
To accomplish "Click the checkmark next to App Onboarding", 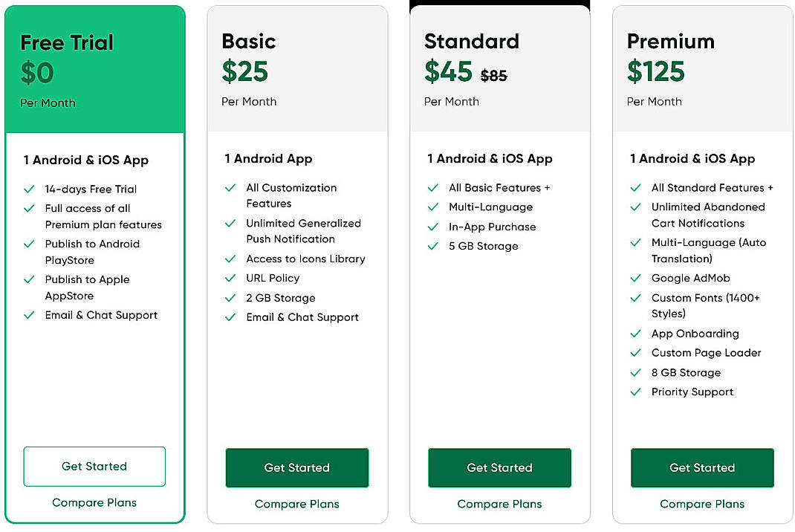I will [637, 334].
